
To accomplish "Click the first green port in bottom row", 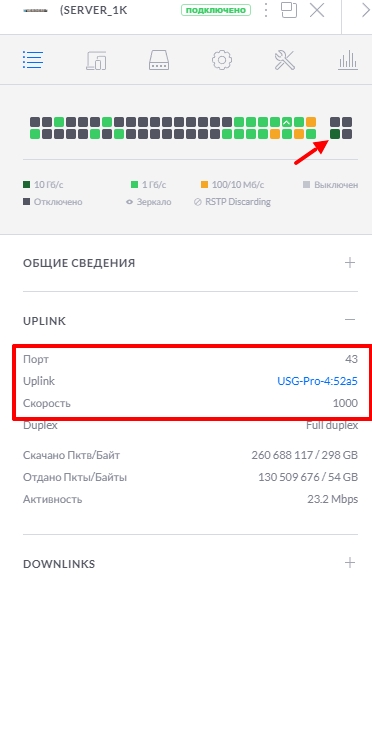I will point(35,134).
